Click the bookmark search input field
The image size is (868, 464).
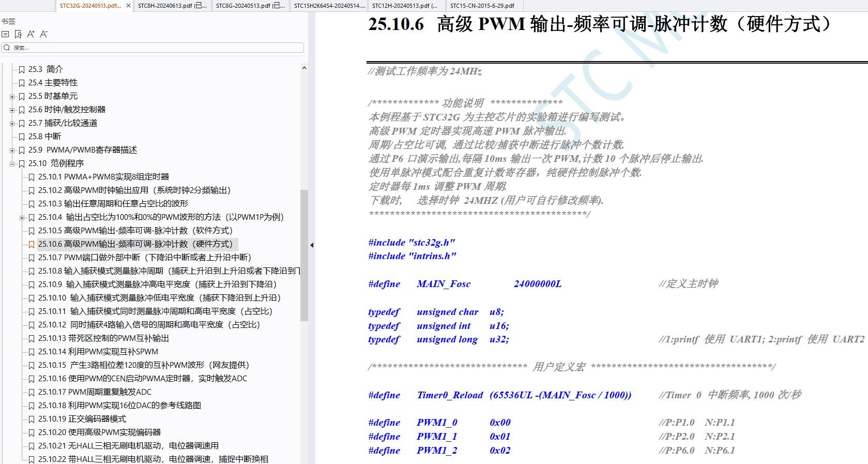click(153, 48)
